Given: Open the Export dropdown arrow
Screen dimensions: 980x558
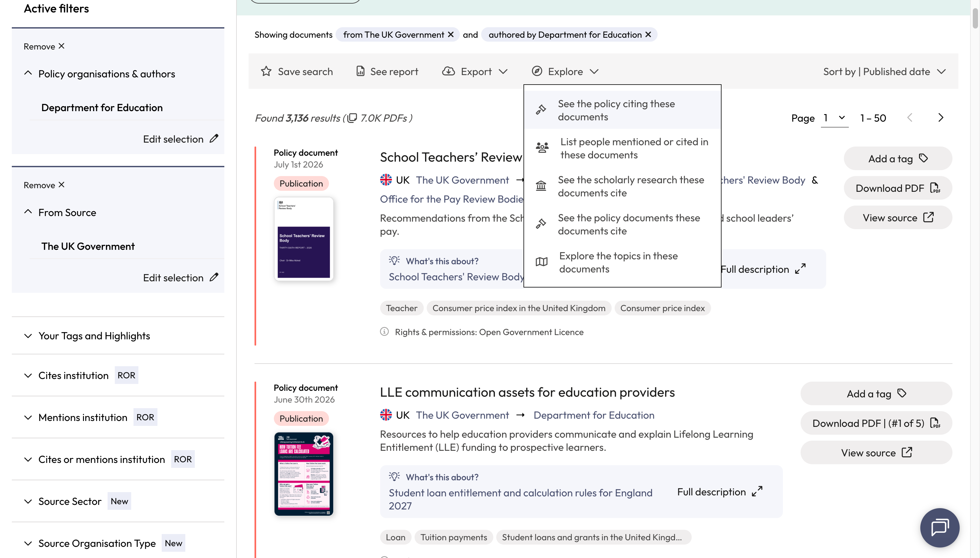Looking at the screenshot, I should pyautogui.click(x=503, y=72).
